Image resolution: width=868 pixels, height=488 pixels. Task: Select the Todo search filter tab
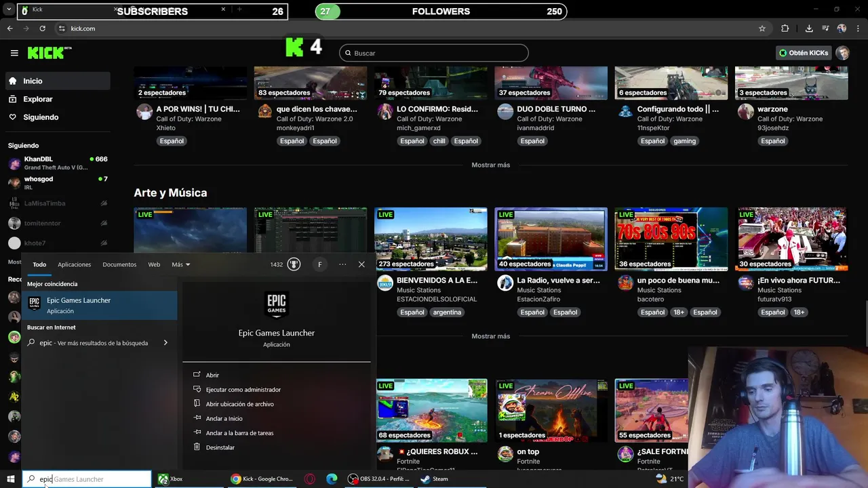[39, 264]
